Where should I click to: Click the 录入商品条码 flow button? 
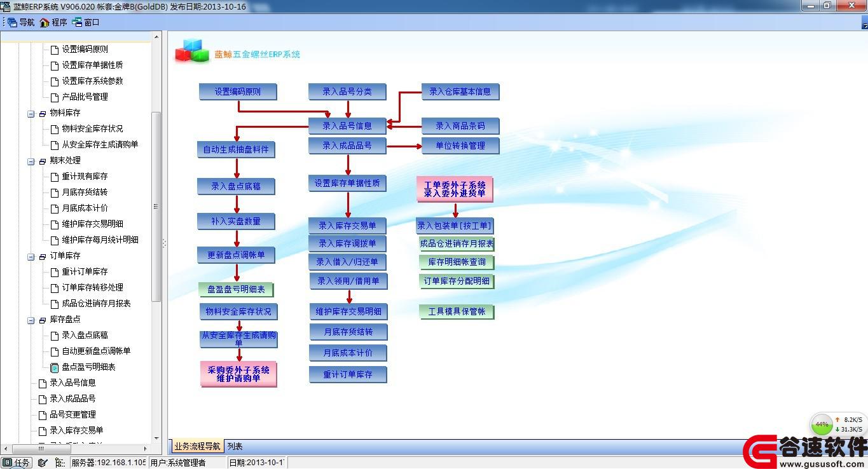coord(460,126)
